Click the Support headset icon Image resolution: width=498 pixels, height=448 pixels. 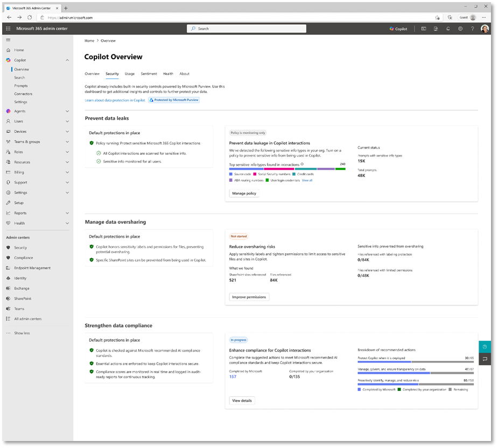[8, 182]
